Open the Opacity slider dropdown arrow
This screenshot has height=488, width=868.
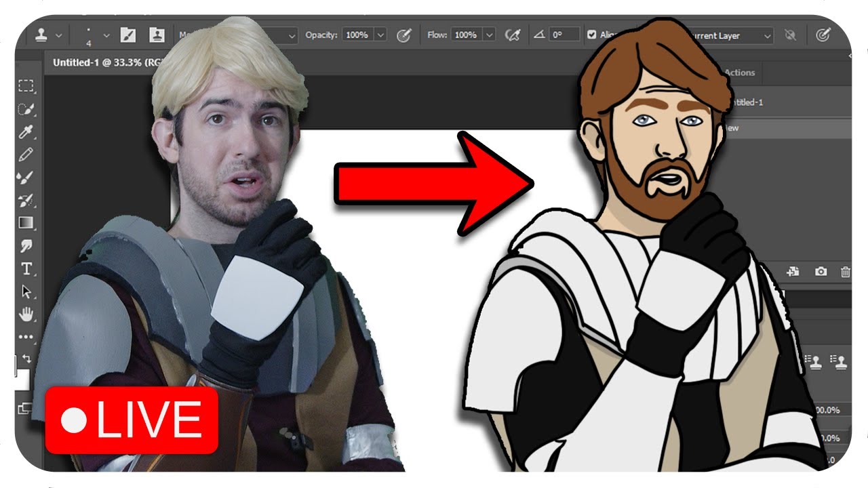pos(380,35)
